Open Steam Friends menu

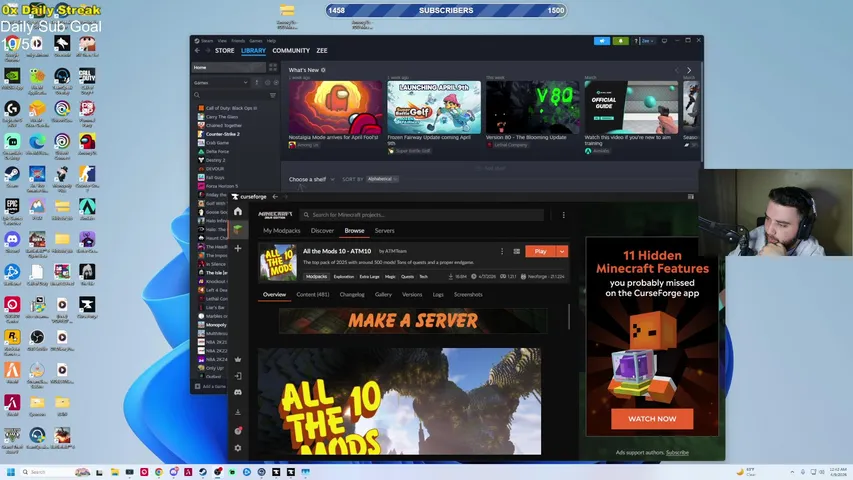(238, 41)
